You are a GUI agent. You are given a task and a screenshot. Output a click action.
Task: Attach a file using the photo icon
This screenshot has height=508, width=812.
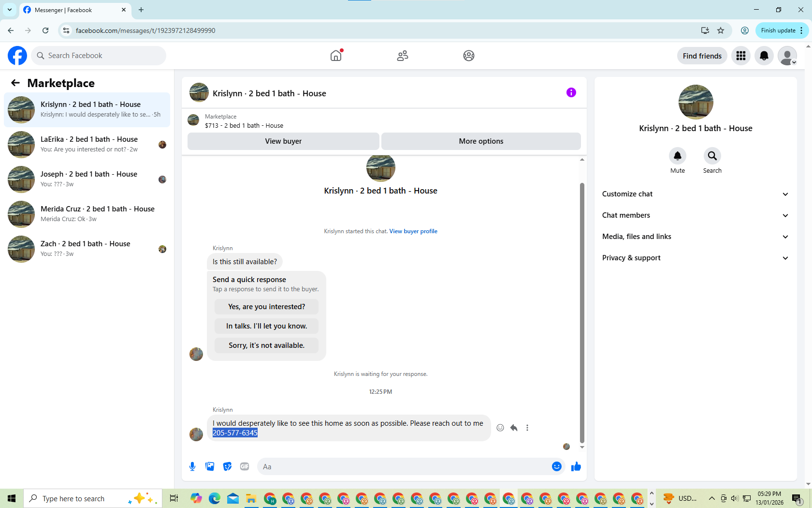click(x=210, y=466)
